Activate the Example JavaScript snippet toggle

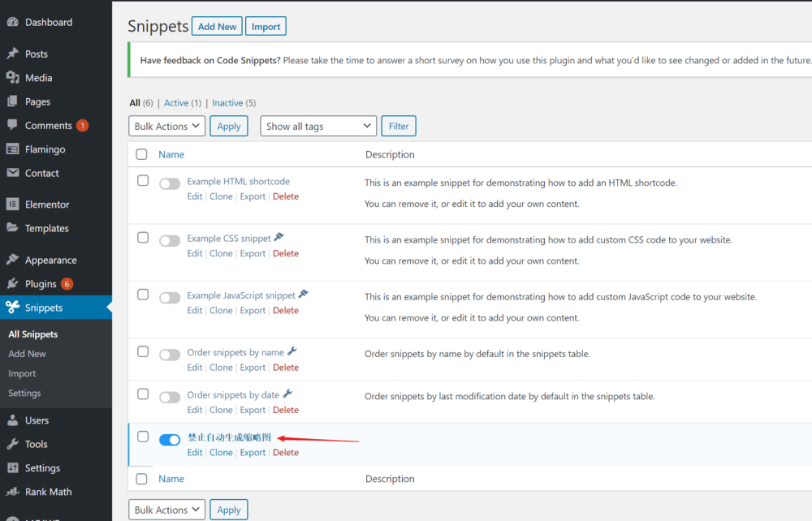pyautogui.click(x=170, y=298)
